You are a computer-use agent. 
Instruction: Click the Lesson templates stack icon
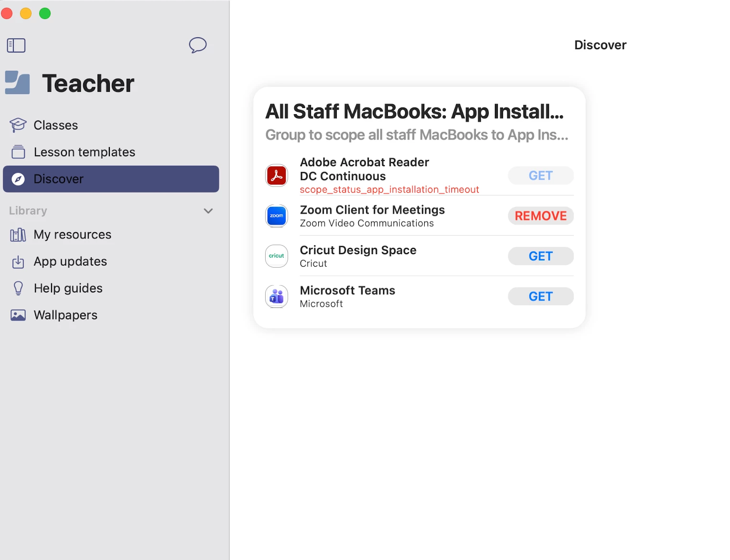click(18, 152)
